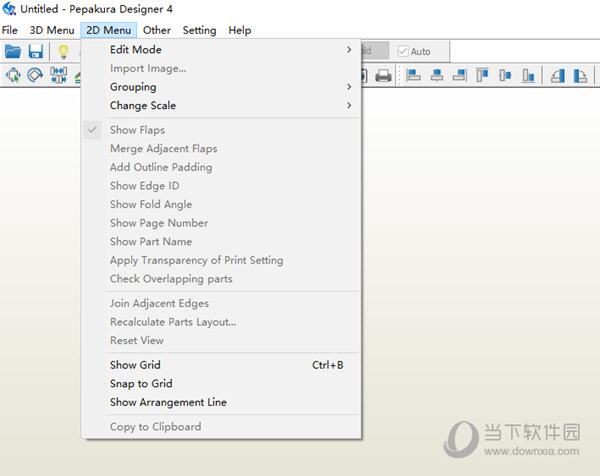Click the align bottom icon
Screen dimensions: 600x476
click(x=528, y=75)
